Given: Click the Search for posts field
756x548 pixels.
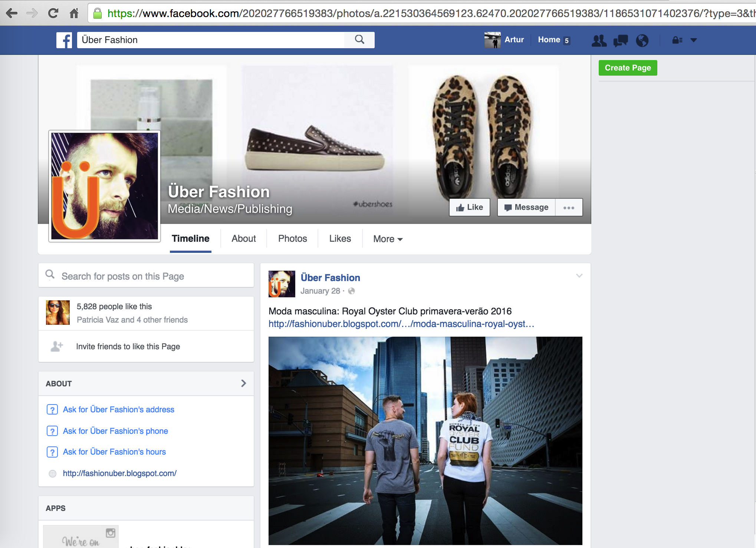Looking at the screenshot, I should pos(146,276).
